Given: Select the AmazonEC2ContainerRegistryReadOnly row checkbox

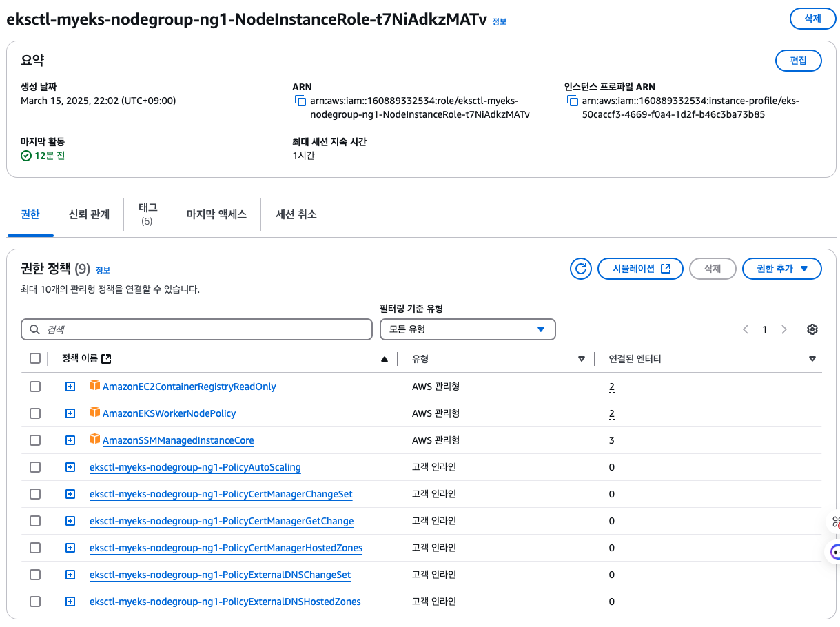Looking at the screenshot, I should (x=35, y=387).
